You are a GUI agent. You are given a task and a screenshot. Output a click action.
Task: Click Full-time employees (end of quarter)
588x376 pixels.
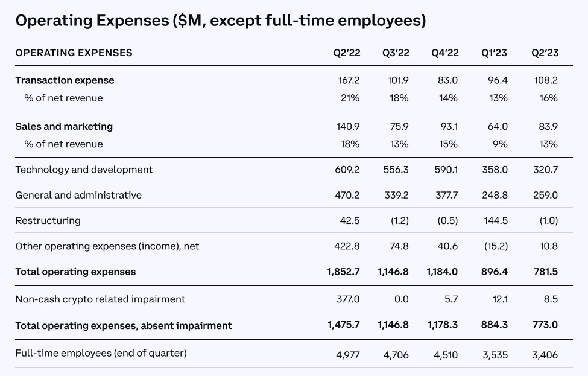point(101,353)
